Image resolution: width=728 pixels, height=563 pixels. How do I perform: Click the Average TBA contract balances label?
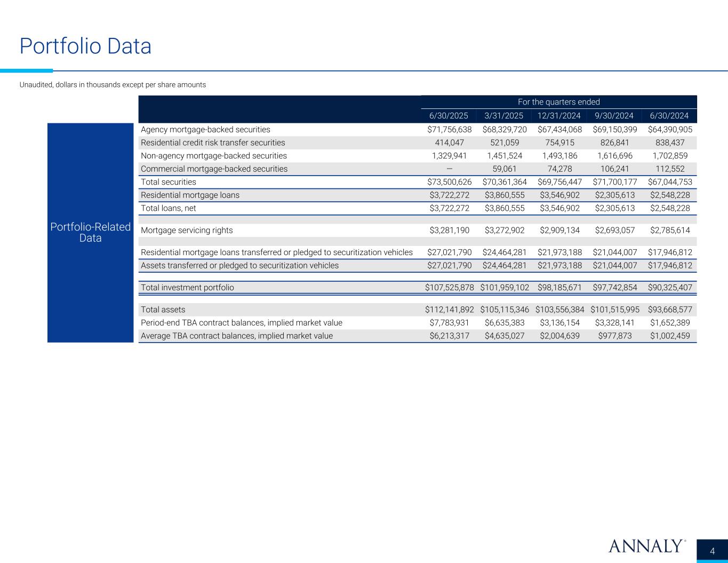click(237, 336)
